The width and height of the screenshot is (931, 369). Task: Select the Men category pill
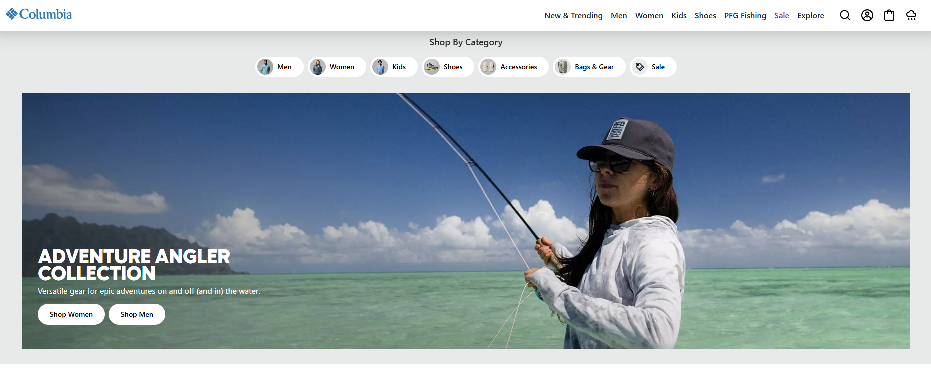tap(280, 67)
